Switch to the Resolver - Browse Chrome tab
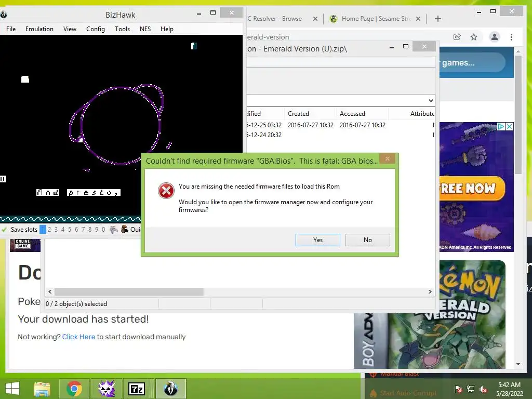 tap(274, 19)
